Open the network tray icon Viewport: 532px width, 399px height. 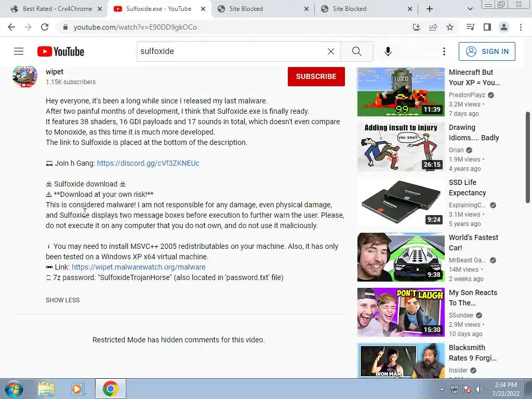(454, 389)
